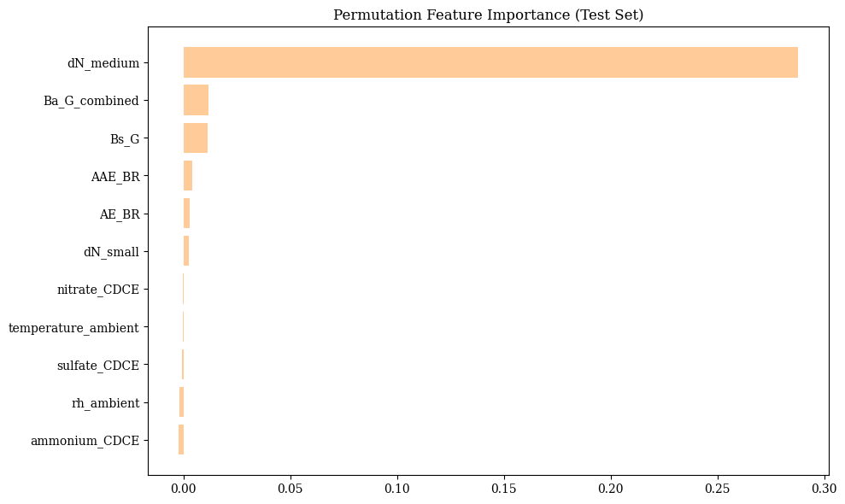Click the AE_BR bar
The height and width of the screenshot is (504, 845).
[x=186, y=214]
